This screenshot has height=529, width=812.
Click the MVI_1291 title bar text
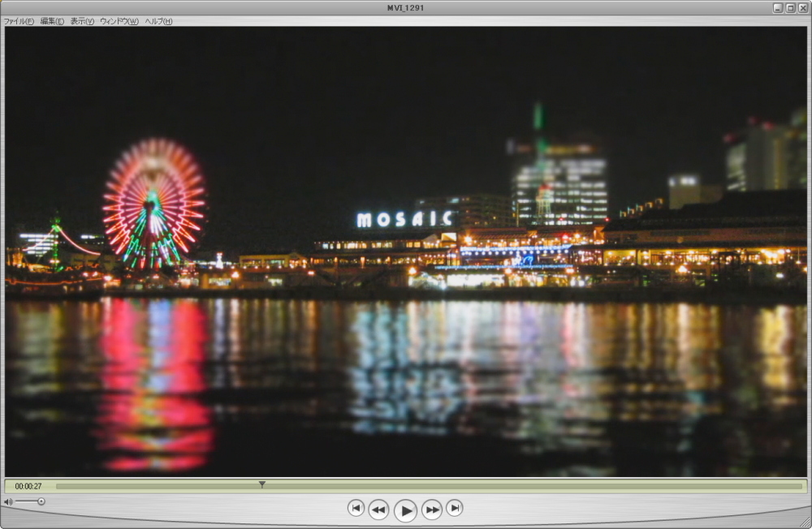pos(405,8)
